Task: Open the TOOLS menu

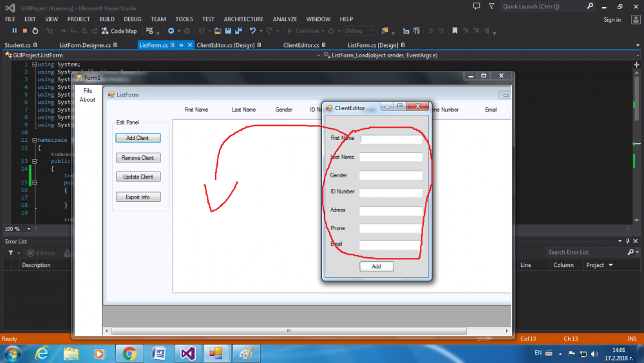Action: [184, 19]
